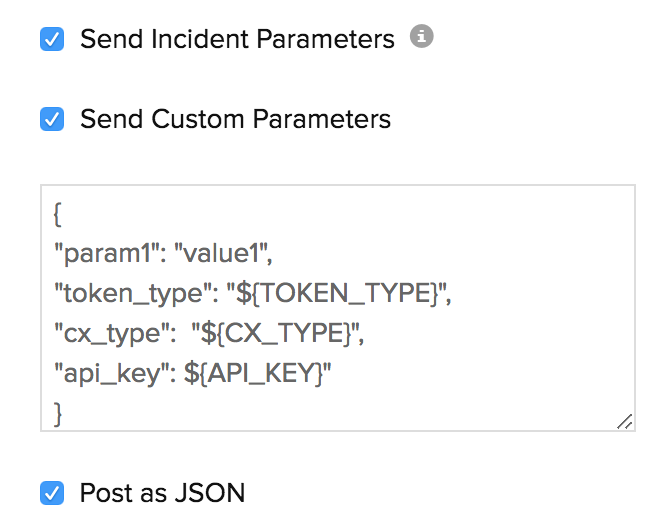Viewport: 662px width, 530px height.
Task: Click on the "param1" key text
Action: (x=108, y=256)
